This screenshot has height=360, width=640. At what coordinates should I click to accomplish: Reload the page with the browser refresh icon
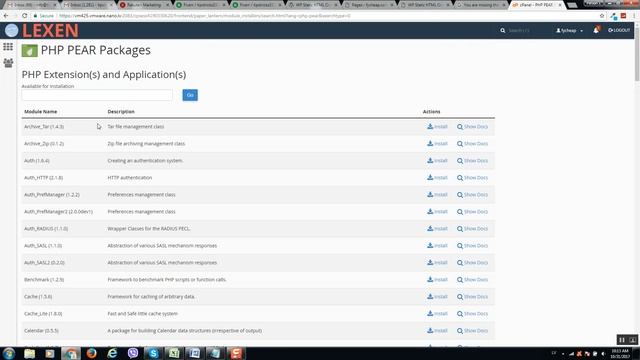tap(24, 16)
